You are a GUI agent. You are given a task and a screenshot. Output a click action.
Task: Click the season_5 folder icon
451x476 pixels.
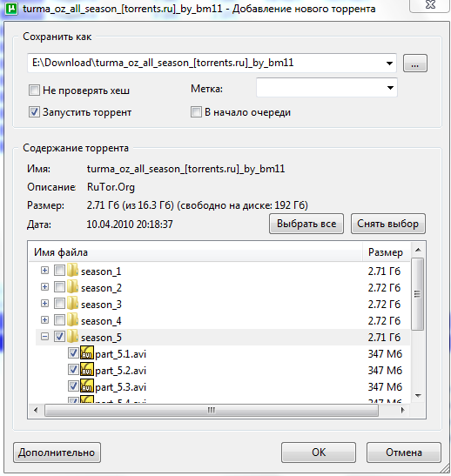[72, 337]
